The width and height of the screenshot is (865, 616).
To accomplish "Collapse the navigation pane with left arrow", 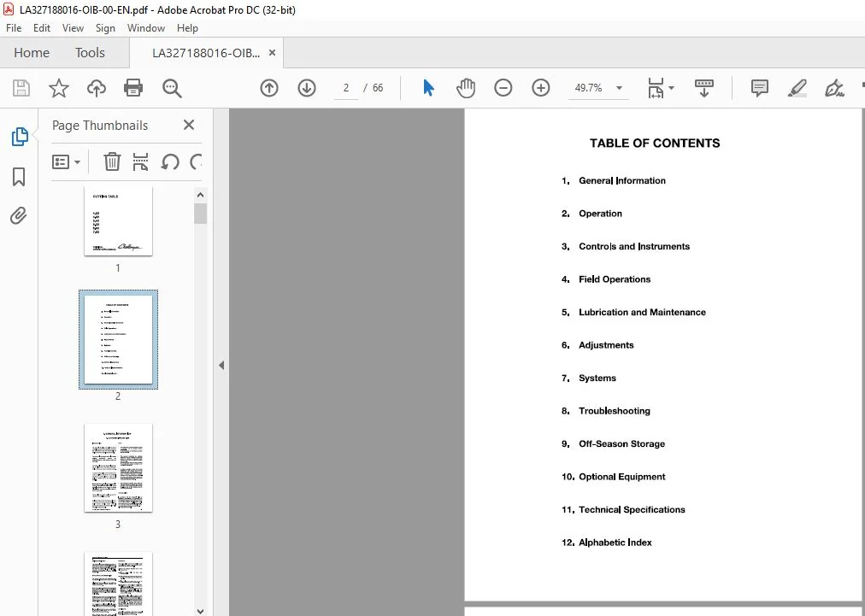I will pyautogui.click(x=221, y=365).
